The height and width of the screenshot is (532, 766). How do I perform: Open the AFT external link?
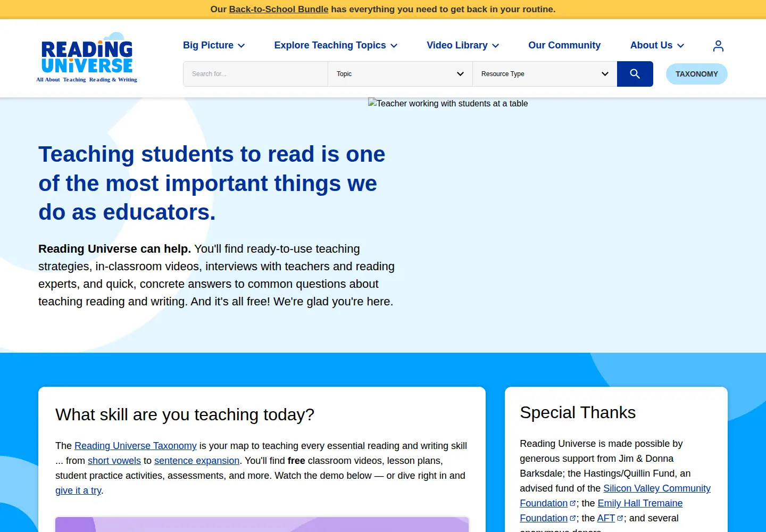pyautogui.click(x=610, y=518)
